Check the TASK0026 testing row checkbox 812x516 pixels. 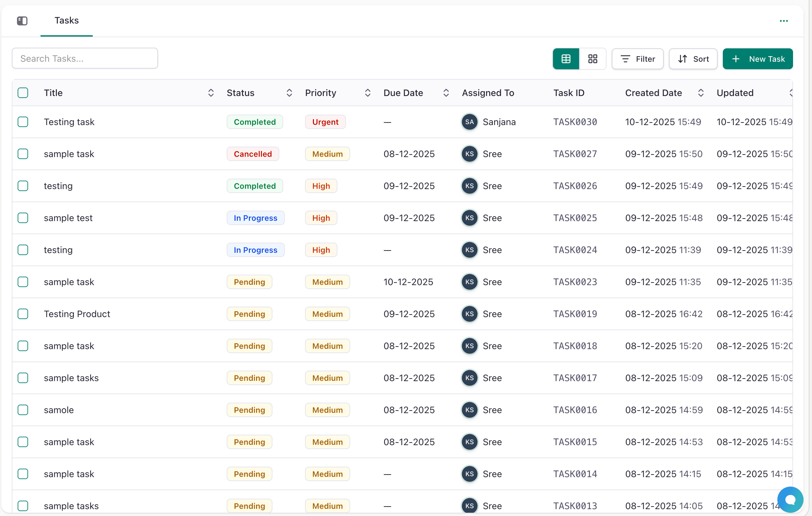(23, 186)
